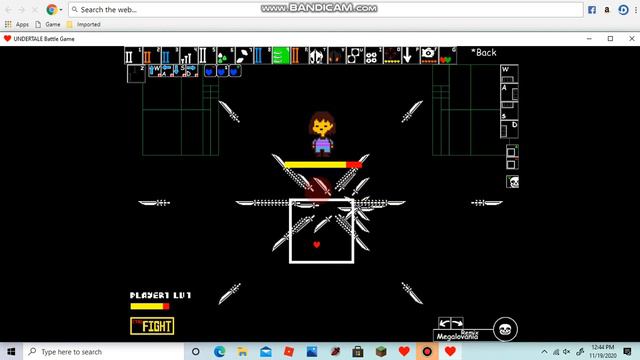
Task: Click the browser search address field
Action: pyautogui.click(x=326, y=9)
